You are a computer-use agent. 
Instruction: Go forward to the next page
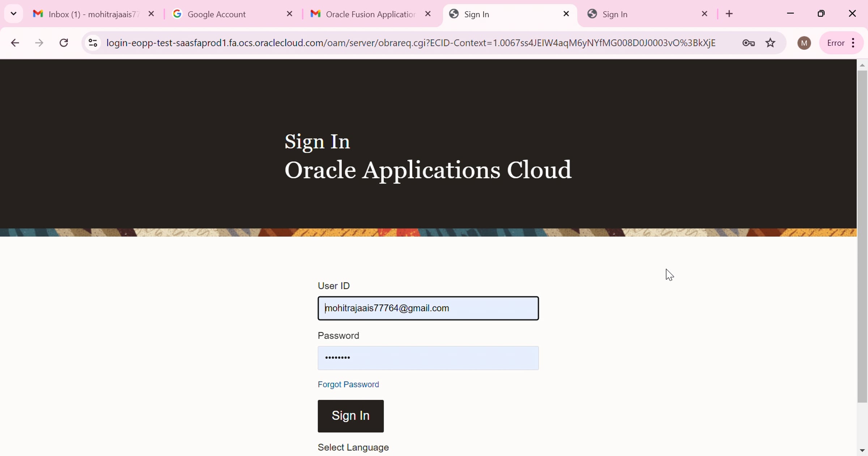[x=39, y=43]
